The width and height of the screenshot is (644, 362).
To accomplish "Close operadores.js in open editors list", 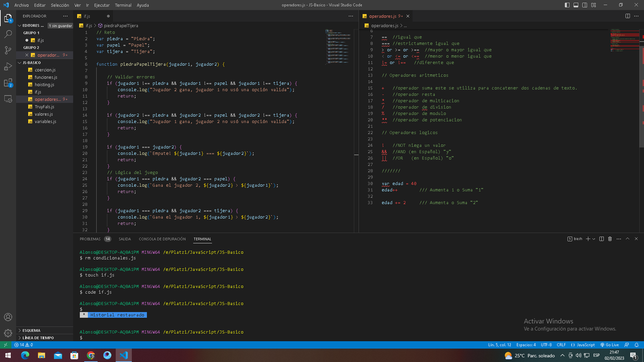I will (x=26, y=55).
